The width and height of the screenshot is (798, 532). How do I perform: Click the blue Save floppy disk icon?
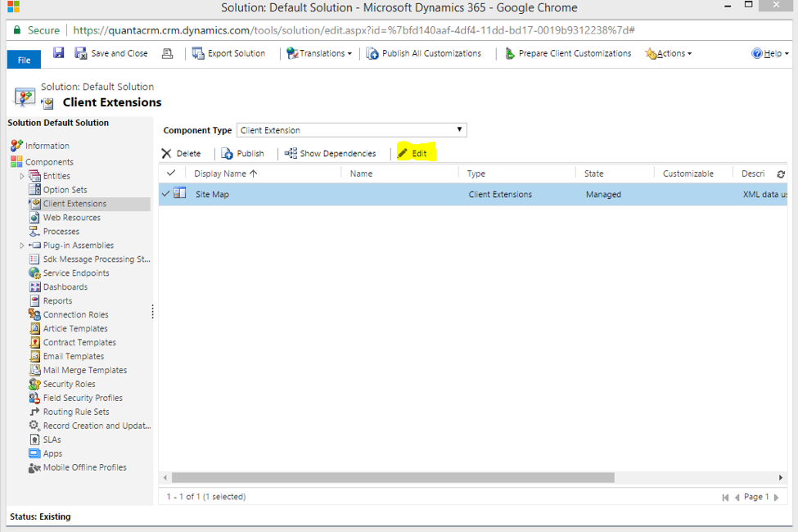click(59, 52)
